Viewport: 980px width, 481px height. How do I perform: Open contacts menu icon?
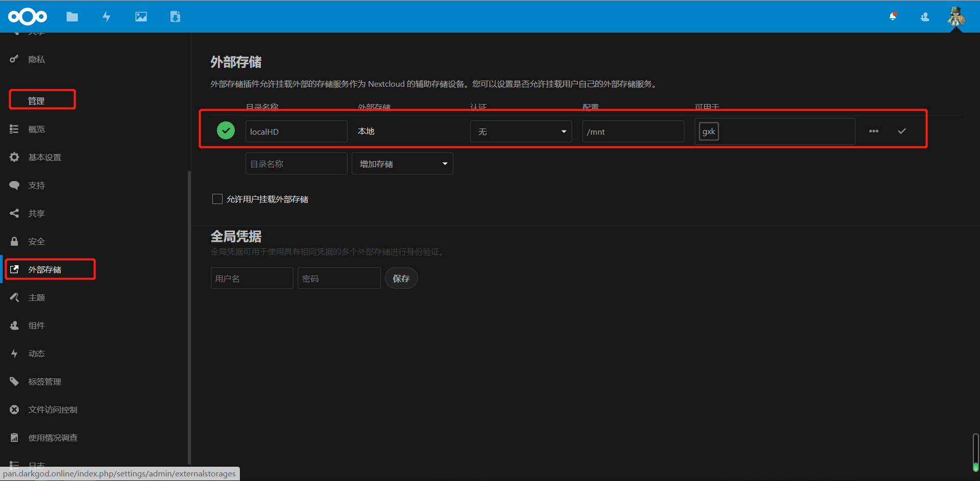pos(925,17)
